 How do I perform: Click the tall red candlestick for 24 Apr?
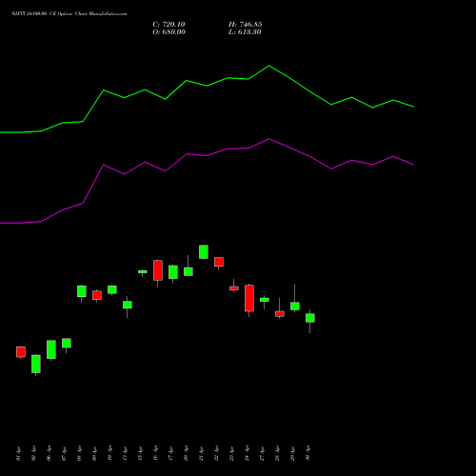click(x=249, y=298)
